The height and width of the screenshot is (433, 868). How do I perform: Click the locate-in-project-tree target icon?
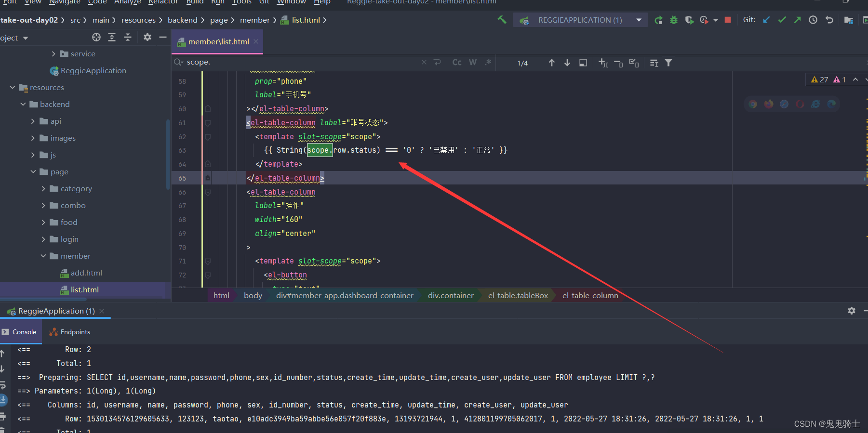pyautogui.click(x=96, y=37)
